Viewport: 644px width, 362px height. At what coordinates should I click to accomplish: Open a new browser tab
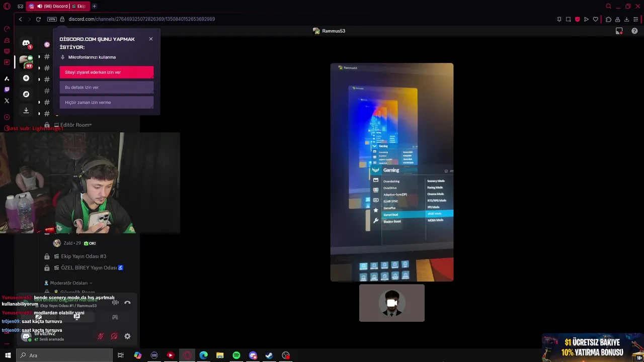coord(94,6)
